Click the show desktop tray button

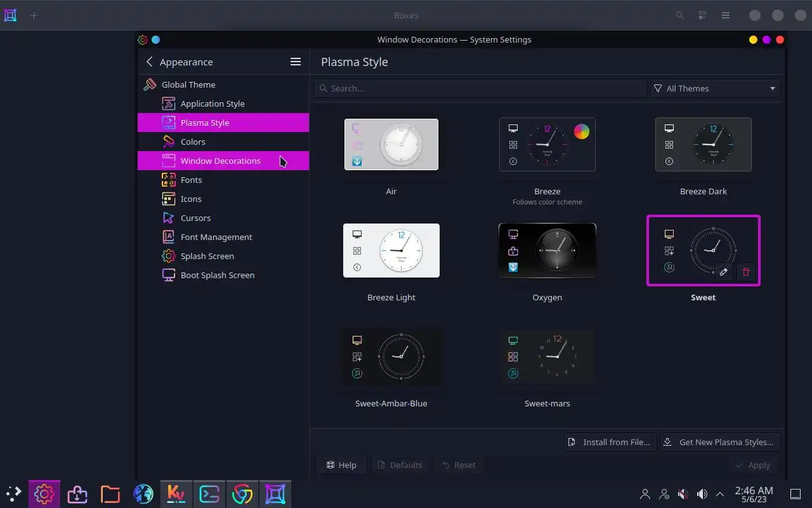click(x=796, y=494)
